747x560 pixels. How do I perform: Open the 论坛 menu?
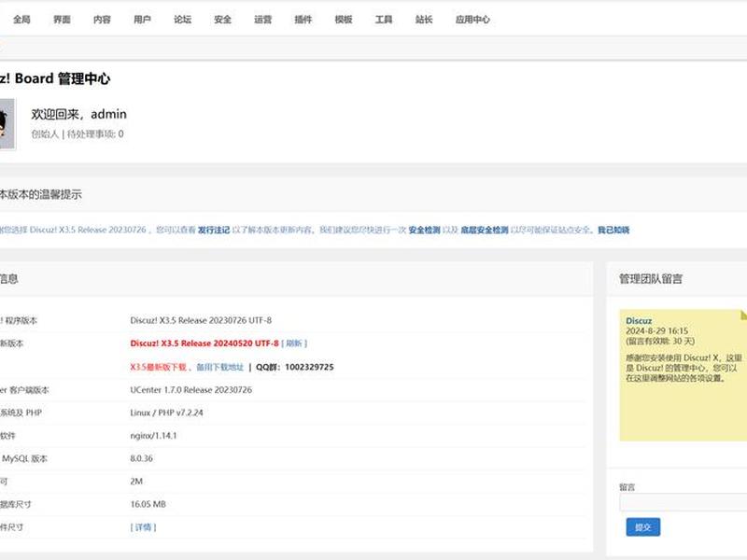tap(182, 20)
